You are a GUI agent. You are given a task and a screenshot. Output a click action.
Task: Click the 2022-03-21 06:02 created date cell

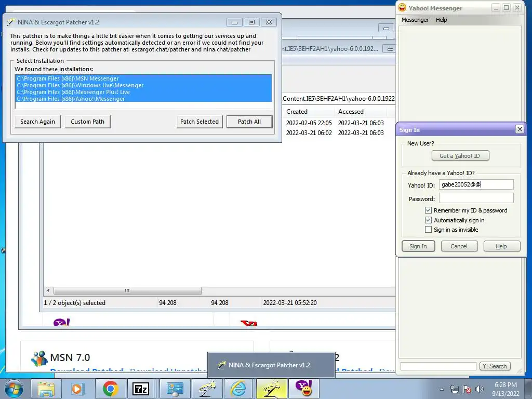pyautogui.click(x=309, y=132)
